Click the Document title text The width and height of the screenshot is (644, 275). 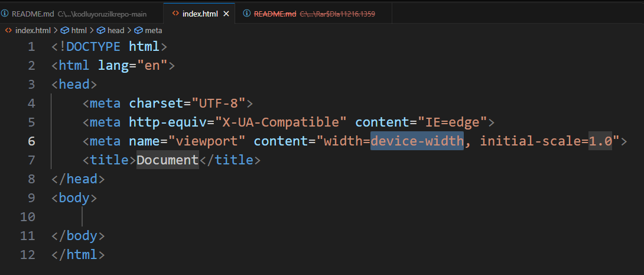tap(168, 160)
